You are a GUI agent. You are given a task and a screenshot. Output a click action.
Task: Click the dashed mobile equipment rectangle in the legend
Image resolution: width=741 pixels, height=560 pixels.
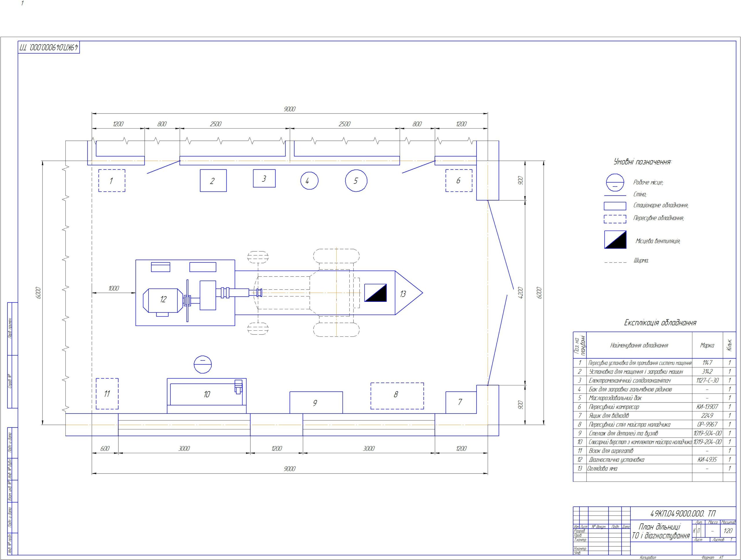(615, 219)
